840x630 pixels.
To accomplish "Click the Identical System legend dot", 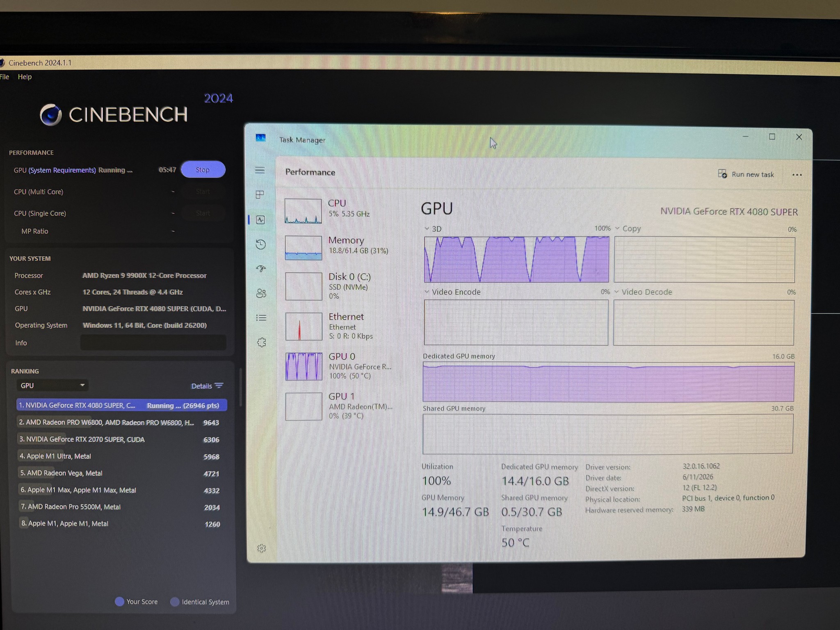I will point(175,602).
